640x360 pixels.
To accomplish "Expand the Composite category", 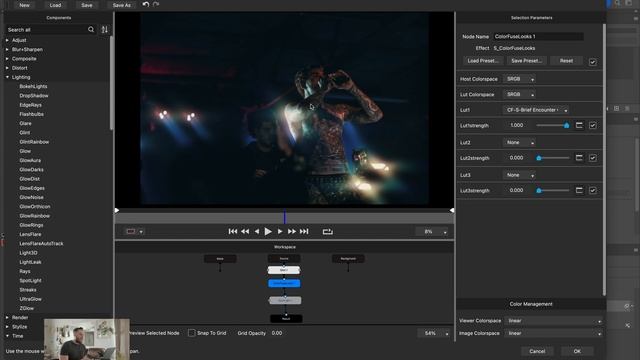I will (x=7, y=59).
